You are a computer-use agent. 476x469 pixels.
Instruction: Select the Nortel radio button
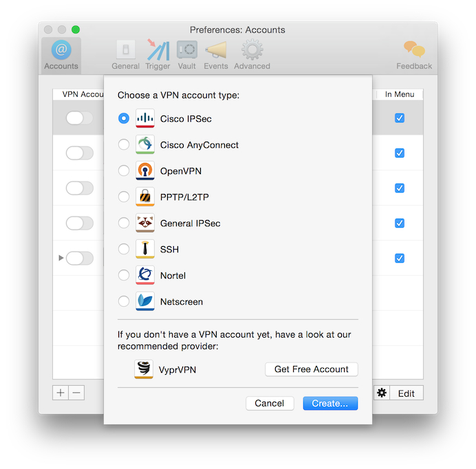click(x=124, y=276)
